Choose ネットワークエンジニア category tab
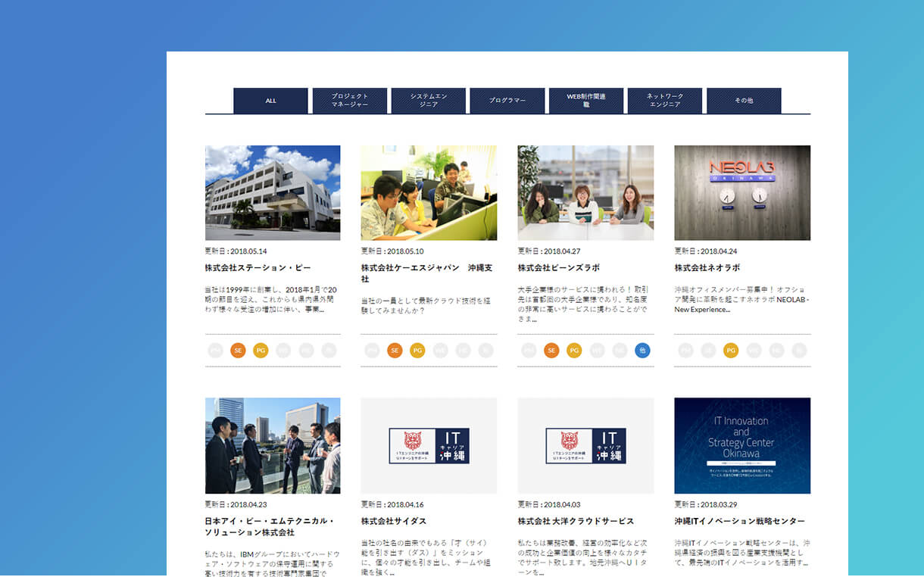Viewport: 924px width, 577px height. (665, 101)
